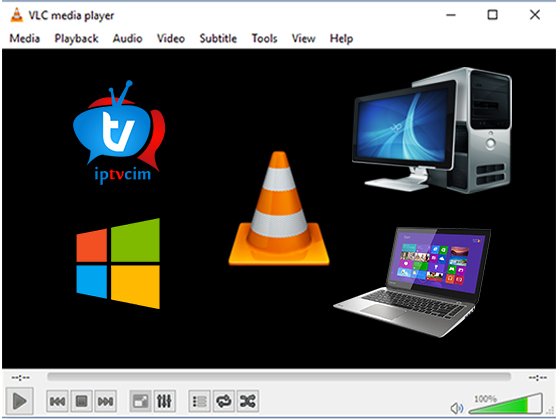Image resolution: width=560 pixels, height=419 pixels.
Task: Open the Subtitle menu
Action: tap(218, 38)
